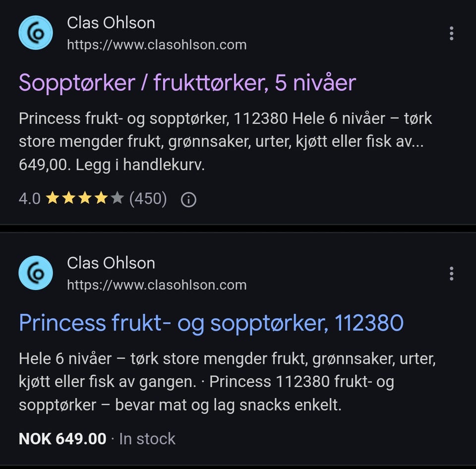
Task: Select the Clas Ohlson site name on second result
Action: 111,263
